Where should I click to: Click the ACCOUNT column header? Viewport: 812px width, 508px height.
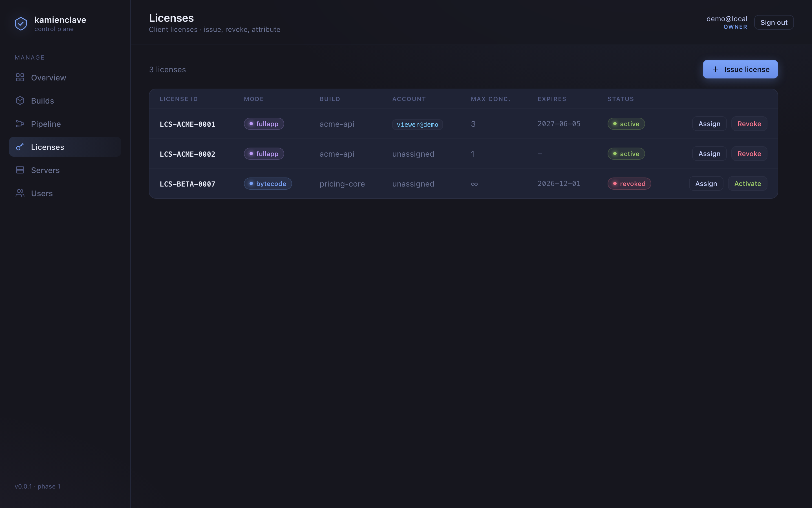409,99
